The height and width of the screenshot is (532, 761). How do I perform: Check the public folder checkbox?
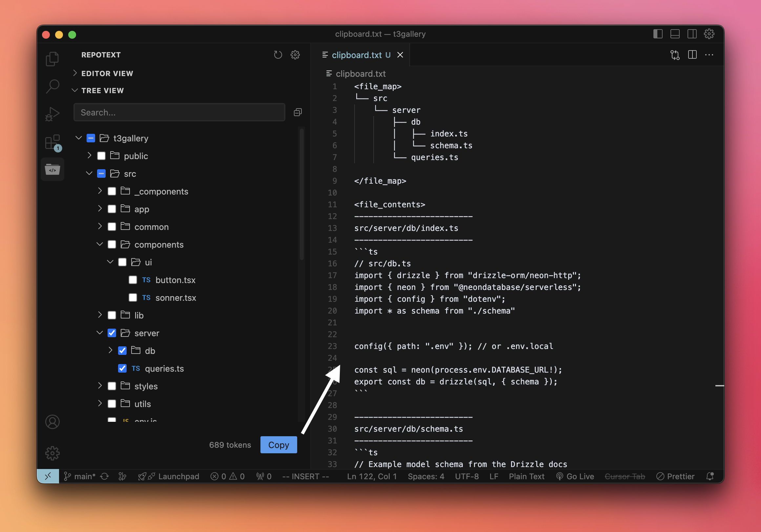coord(101,156)
